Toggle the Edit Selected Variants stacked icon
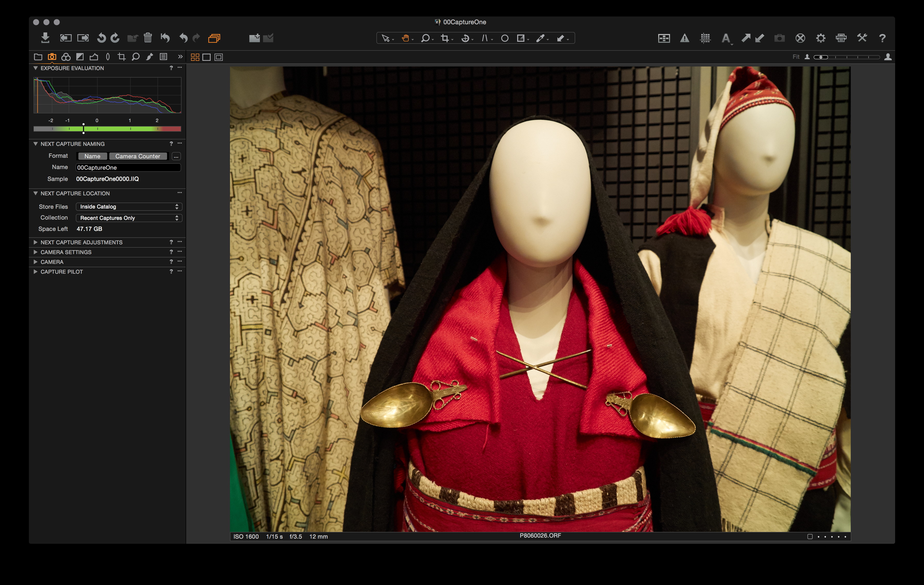Screen dimensions: 924x585 pyautogui.click(x=214, y=38)
